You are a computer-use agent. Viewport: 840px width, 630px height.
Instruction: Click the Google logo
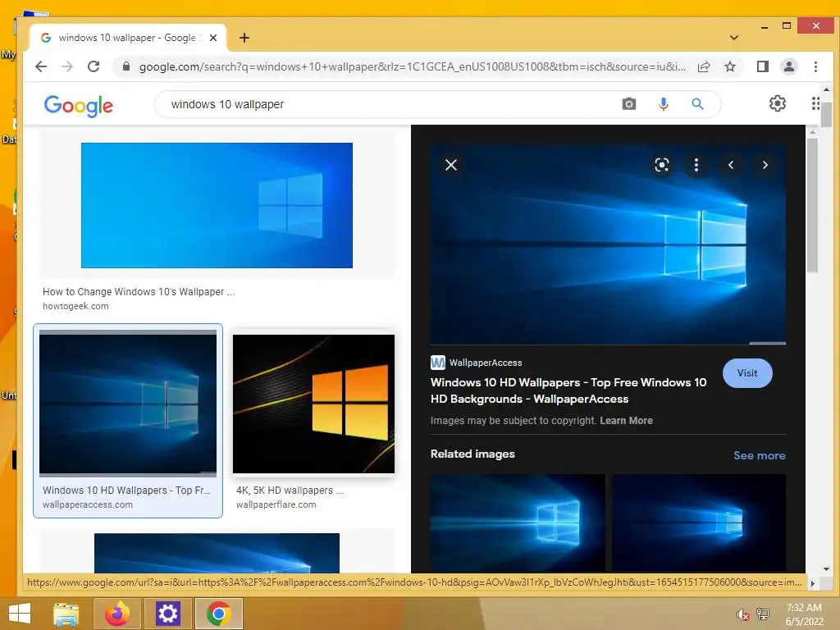(x=79, y=105)
